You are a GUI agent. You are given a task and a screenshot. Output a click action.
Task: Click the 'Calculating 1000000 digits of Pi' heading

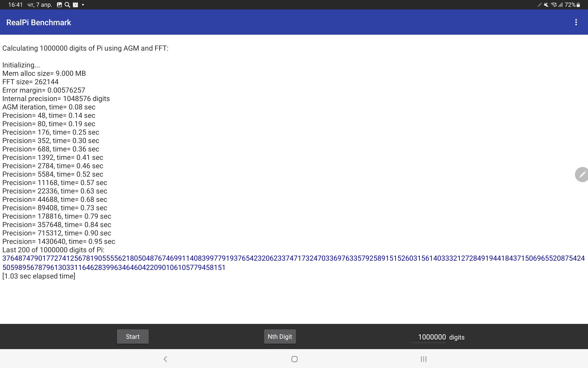click(x=85, y=48)
